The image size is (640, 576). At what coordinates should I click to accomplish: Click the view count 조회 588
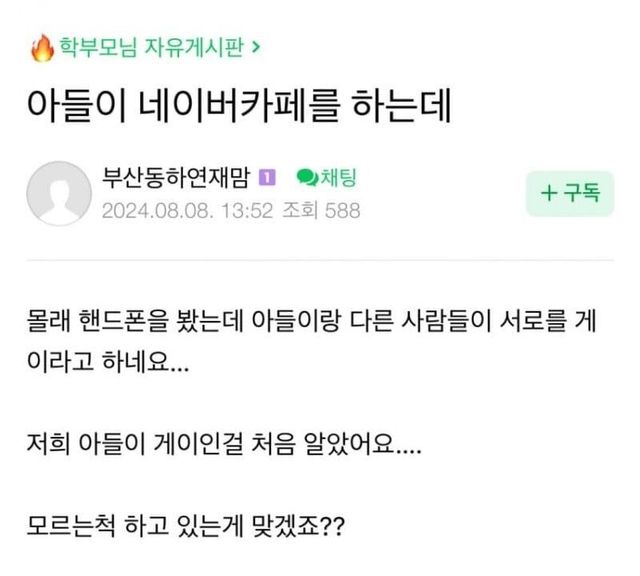point(320,210)
